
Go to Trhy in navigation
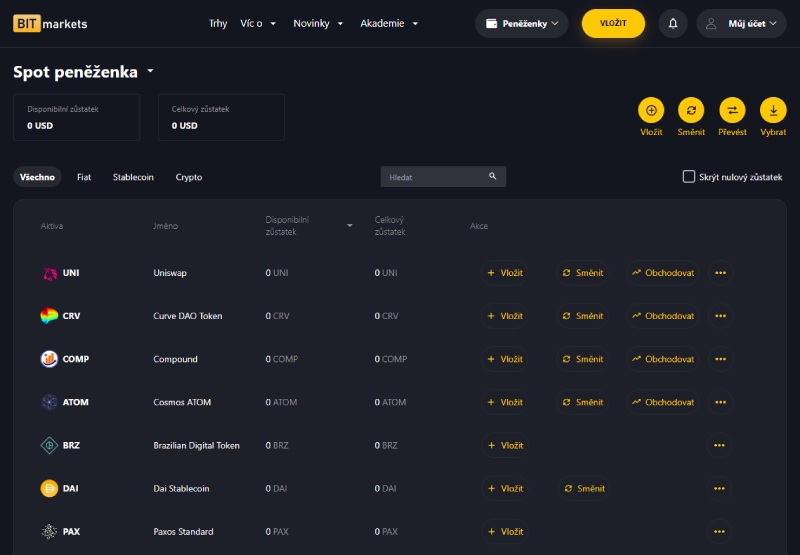pyautogui.click(x=218, y=23)
